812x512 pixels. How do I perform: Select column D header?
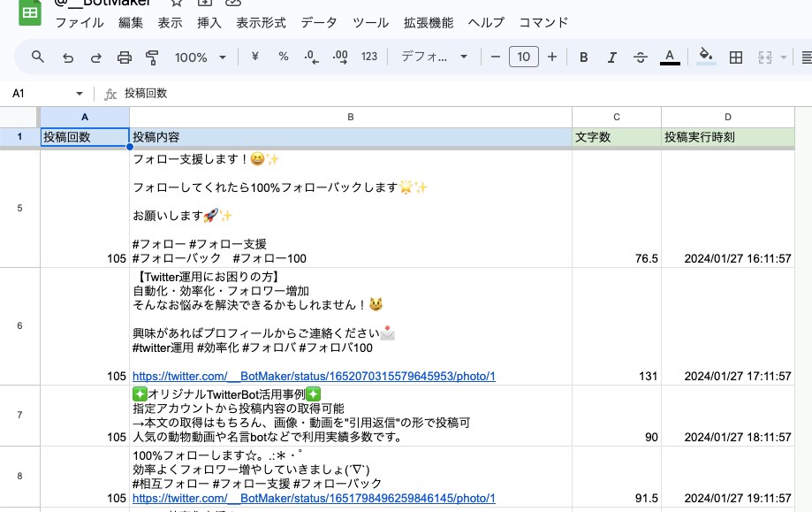coord(727,117)
